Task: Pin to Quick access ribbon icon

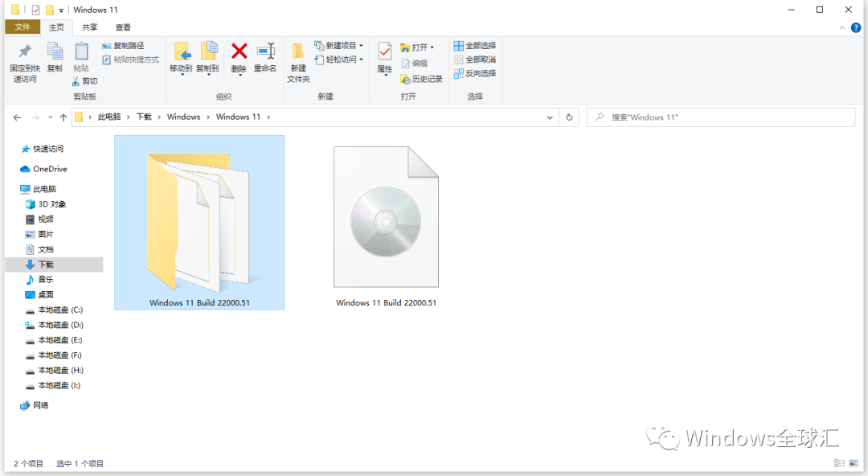Action: 25,63
